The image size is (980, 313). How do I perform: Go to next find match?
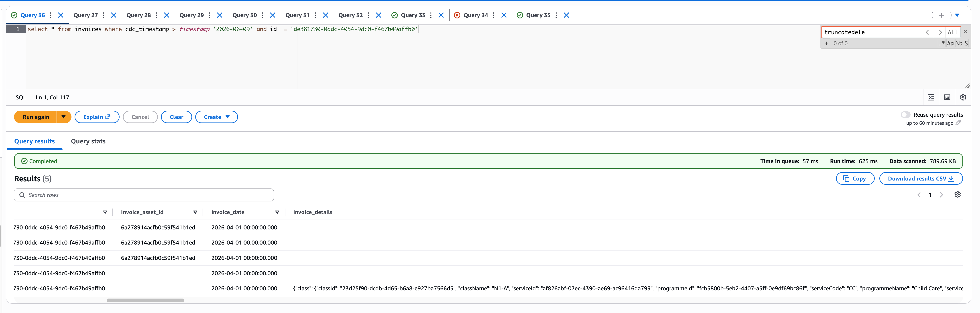coord(940,32)
